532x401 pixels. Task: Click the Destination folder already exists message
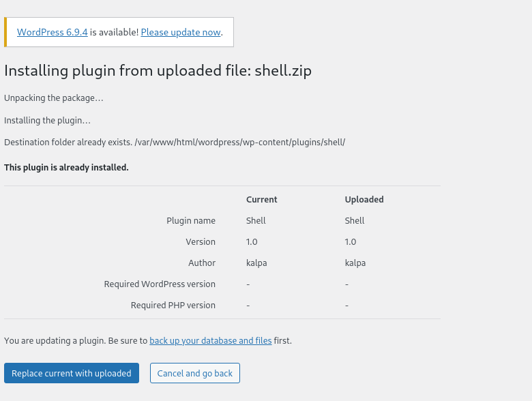tap(175, 142)
